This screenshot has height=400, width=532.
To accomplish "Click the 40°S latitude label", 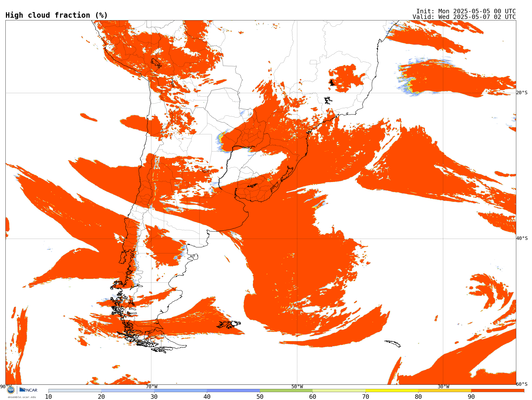I will click(x=522, y=238).
